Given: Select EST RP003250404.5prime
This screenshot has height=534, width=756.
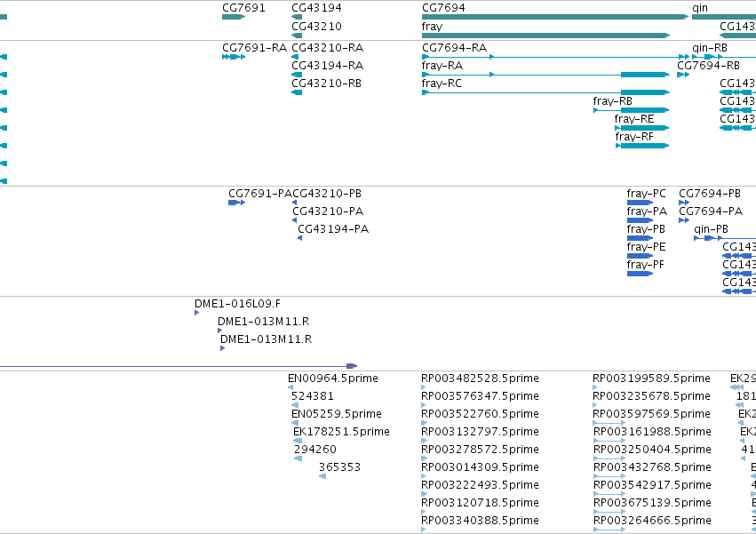Looking at the screenshot, I should [x=609, y=458].
